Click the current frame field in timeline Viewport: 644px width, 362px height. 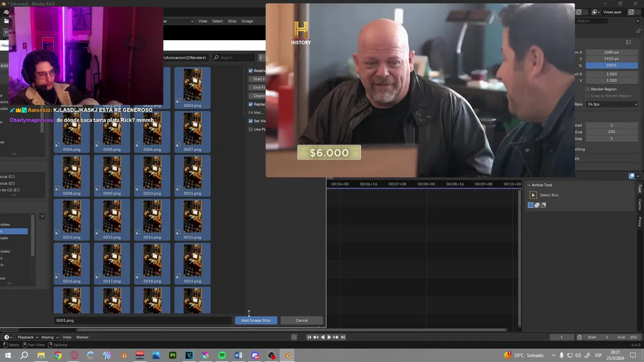click(561, 337)
